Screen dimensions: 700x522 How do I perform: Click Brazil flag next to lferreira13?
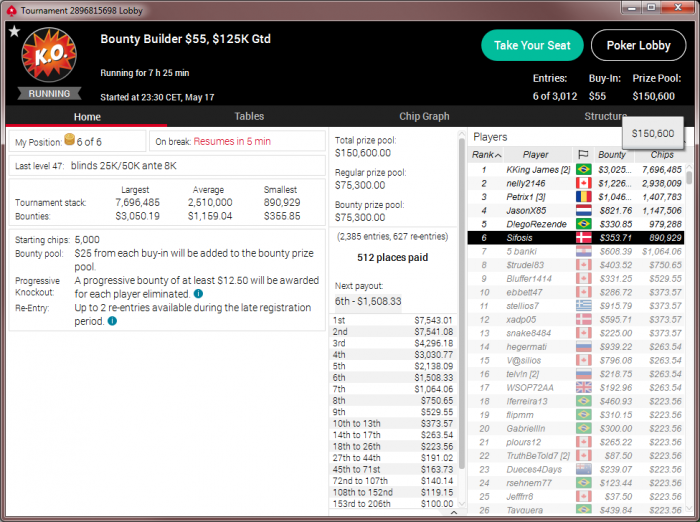[x=583, y=401]
